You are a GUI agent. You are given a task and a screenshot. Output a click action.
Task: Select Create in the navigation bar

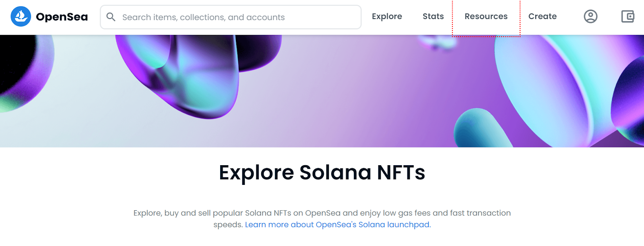pos(542,16)
